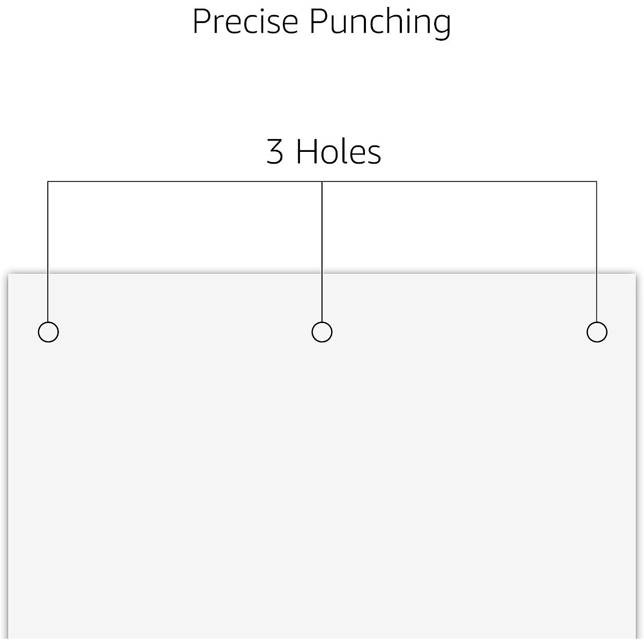
Task: Click the "3 Holes" label
Action: coord(324,152)
